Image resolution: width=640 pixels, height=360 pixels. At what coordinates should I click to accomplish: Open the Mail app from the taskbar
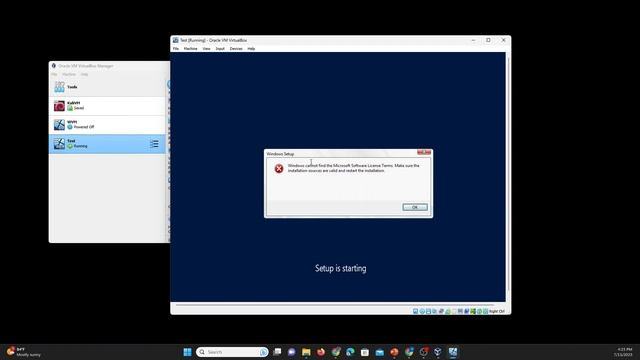click(x=380, y=352)
